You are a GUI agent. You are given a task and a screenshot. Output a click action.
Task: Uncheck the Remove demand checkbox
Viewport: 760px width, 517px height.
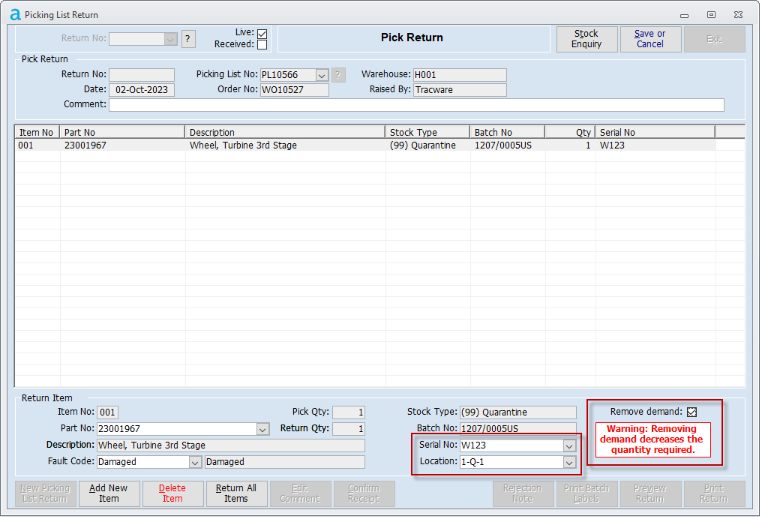point(691,411)
